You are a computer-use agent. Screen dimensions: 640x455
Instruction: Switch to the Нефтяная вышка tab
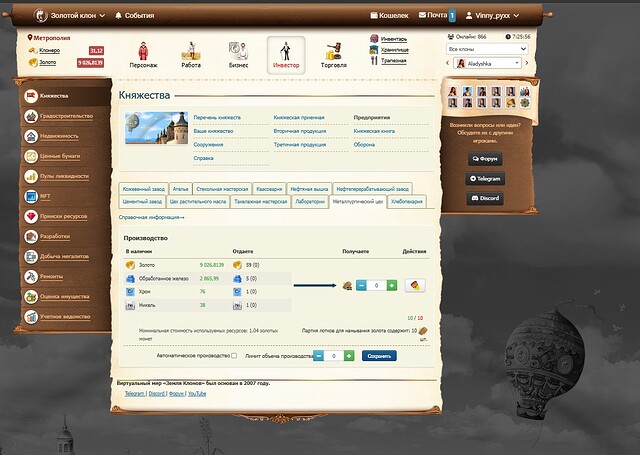click(x=310, y=188)
